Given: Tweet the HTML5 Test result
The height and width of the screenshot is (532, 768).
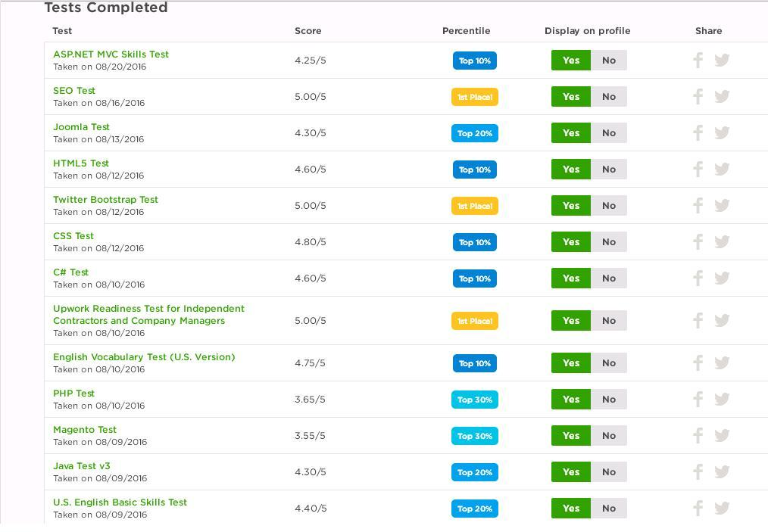Looking at the screenshot, I should point(722,170).
